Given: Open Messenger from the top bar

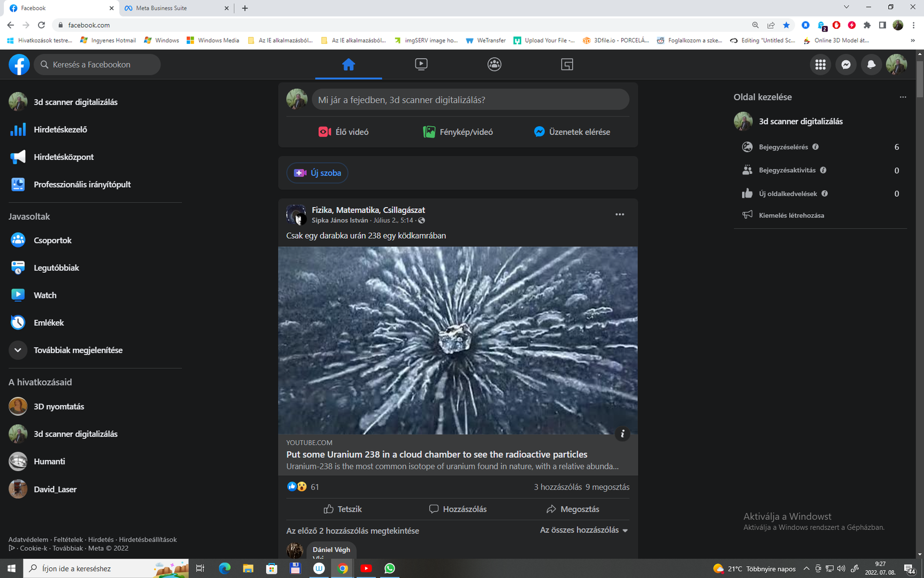Looking at the screenshot, I should tap(845, 65).
